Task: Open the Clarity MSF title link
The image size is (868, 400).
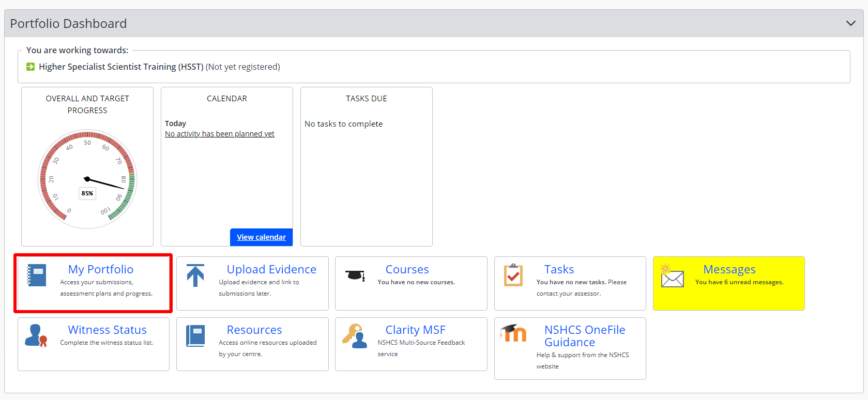Action: click(x=416, y=330)
